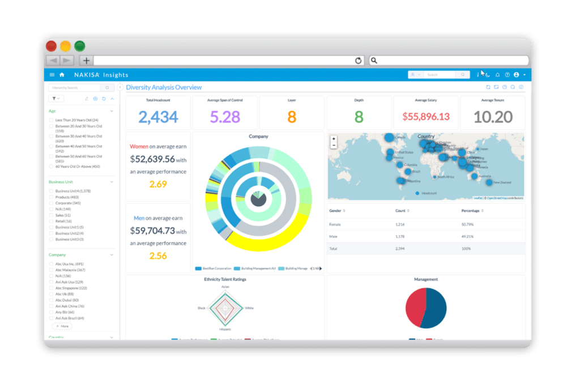Toggle dark mode moon icon
This screenshot has width=580, height=392.
(x=488, y=75)
